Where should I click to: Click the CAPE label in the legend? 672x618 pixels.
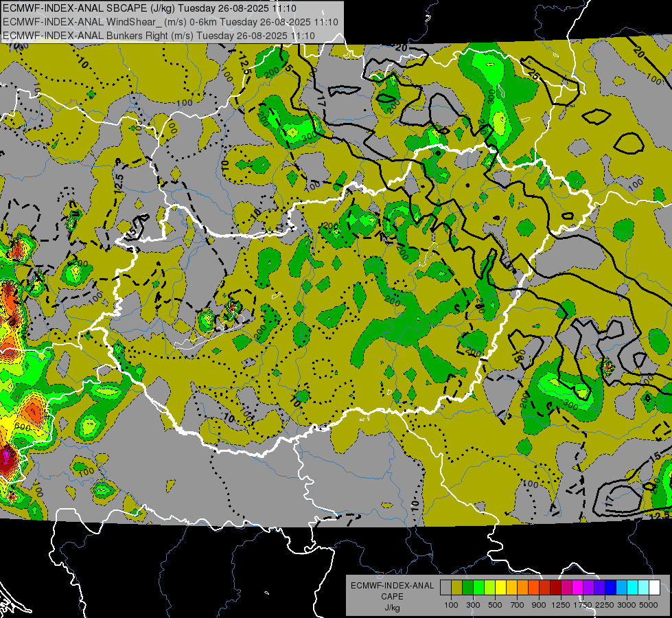point(392,596)
